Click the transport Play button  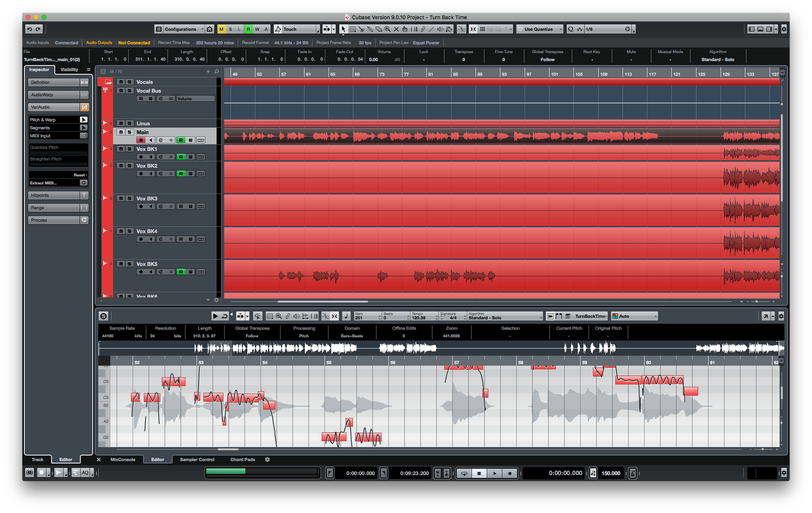495,473
